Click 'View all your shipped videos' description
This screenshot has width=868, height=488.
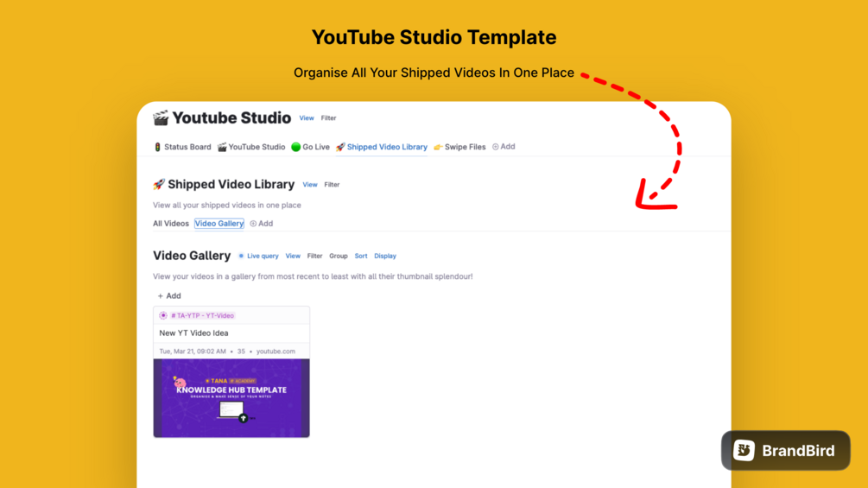point(227,206)
